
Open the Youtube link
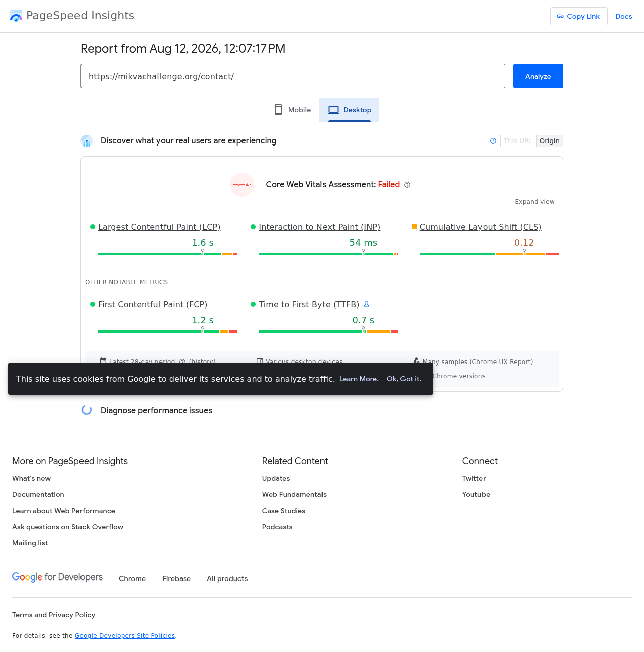pyautogui.click(x=476, y=495)
